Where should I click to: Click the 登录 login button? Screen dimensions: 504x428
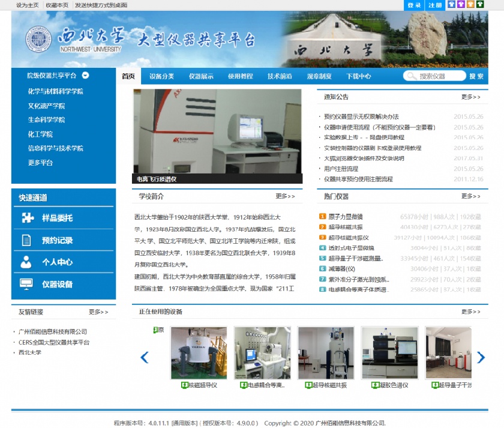tap(414, 5)
